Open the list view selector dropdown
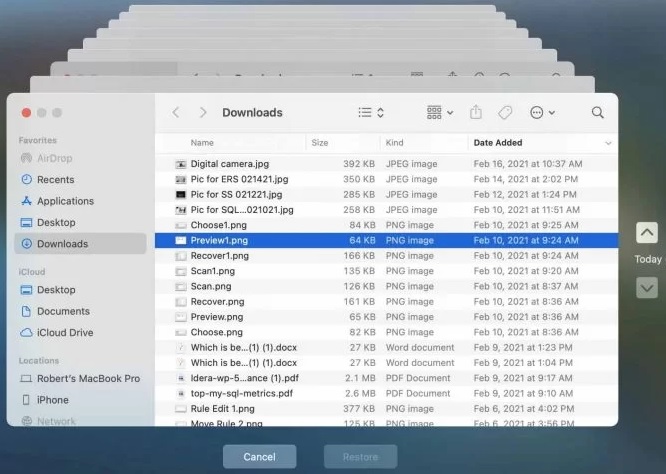The image size is (666, 474). pos(371,113)
